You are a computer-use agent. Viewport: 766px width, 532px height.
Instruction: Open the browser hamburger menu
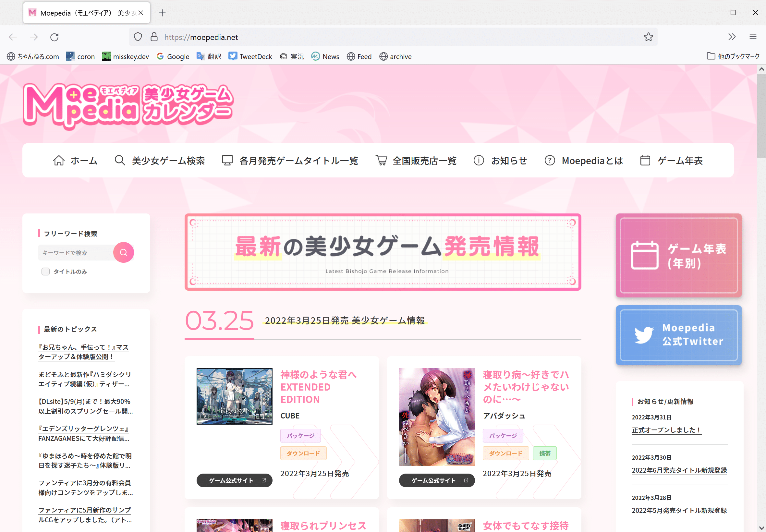click(x=753, y=37)
